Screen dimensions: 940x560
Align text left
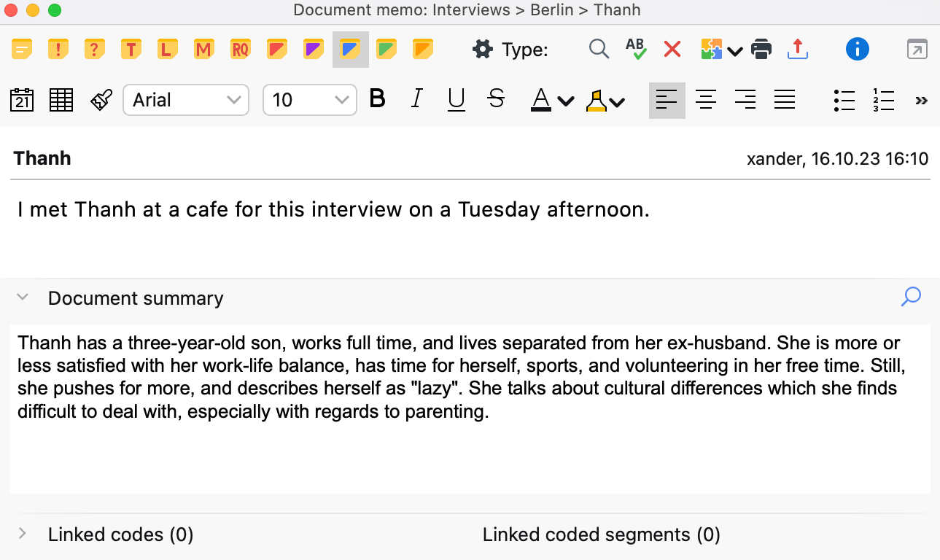click(667, 100)
